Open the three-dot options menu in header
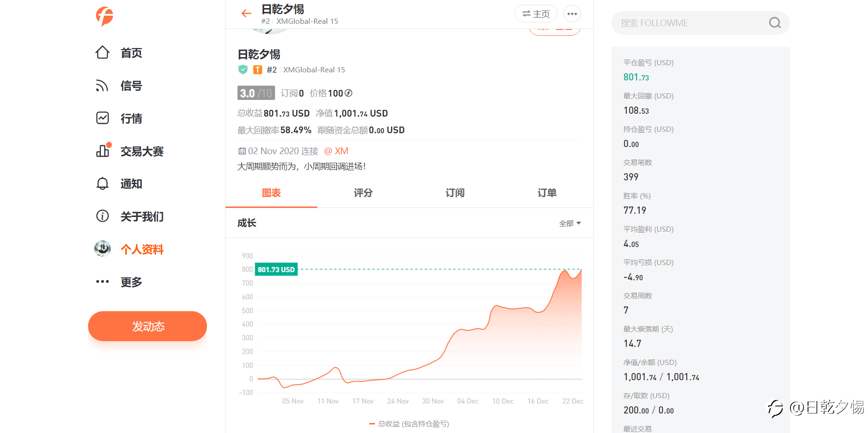This screenshot has height=433, width=868. (572, 14)
